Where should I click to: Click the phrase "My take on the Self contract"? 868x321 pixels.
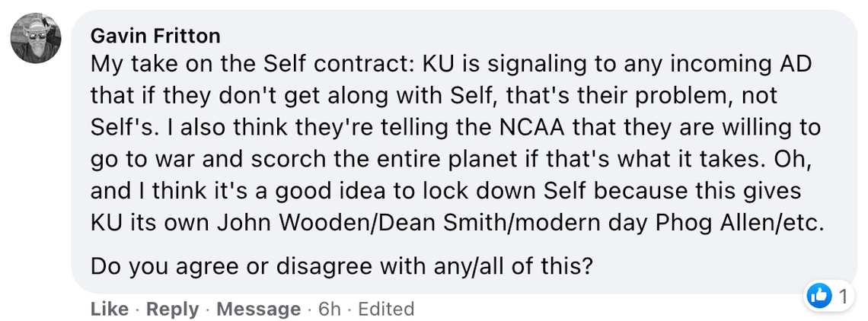pyautogui.click(x=250, y=65)
